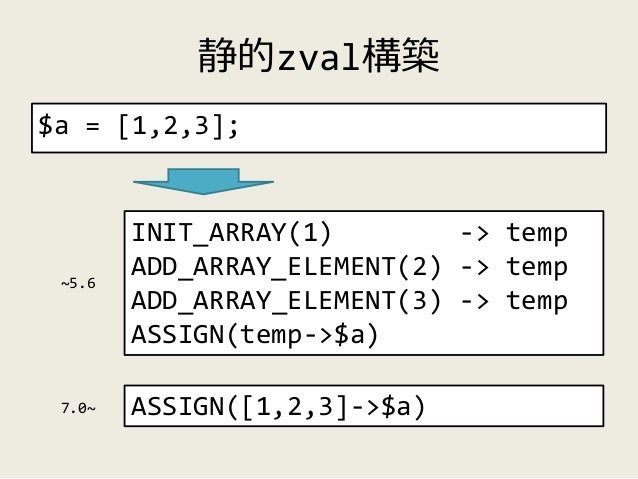The height and width of the screenshot is (479, 638).
Task: Click the [1,2,3] literal in top box
Action: pyautogui.click(x=171, y=126)
